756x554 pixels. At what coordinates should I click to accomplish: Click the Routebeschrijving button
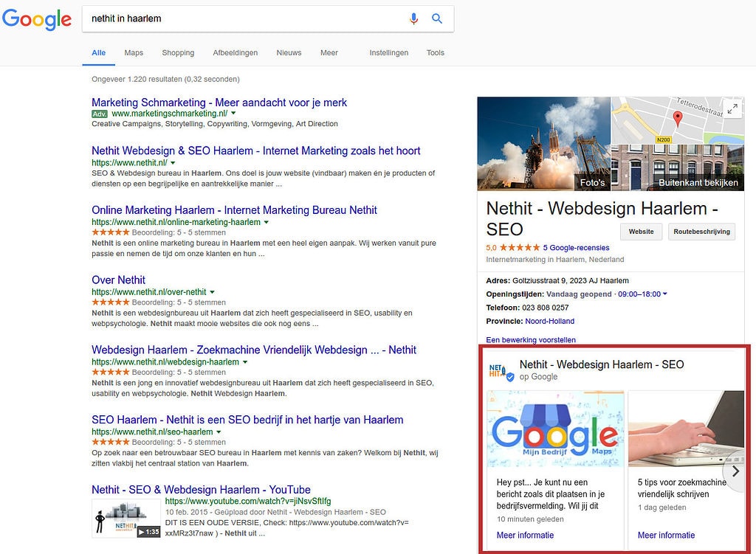point(701,232)
